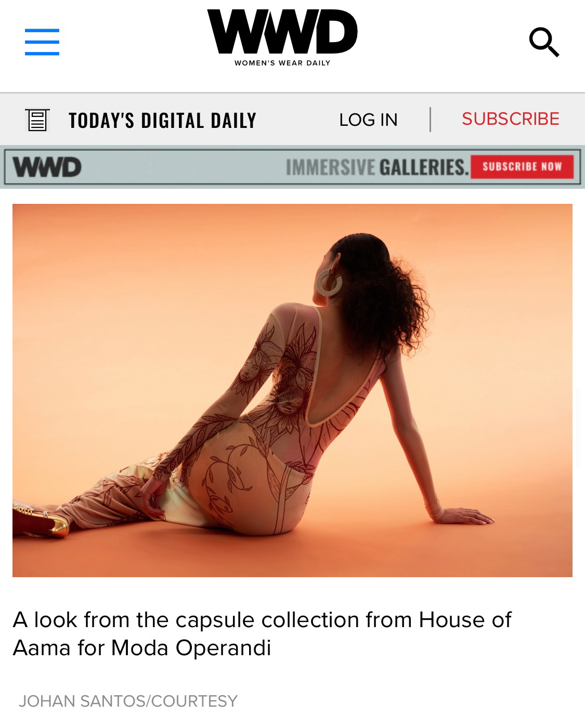Click the Women's Wear Daily tagline

[282, 63]
